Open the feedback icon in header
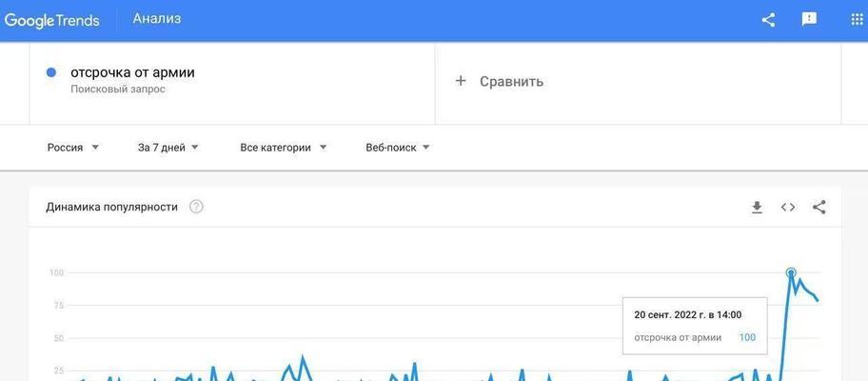The height and width of the screenshot is (381, 868). [x=809, y=19]
